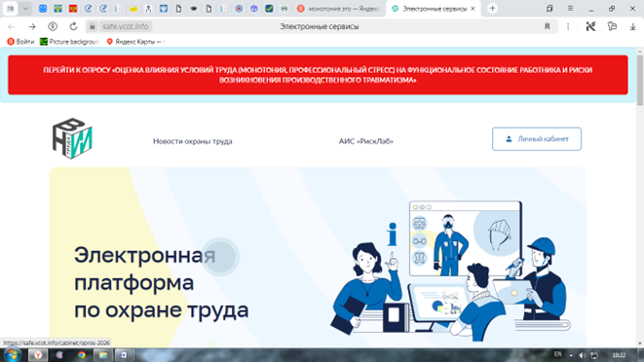Open 'АИС «РискЛаб»' menu link
644x362 pixels.
coord(366,141)
